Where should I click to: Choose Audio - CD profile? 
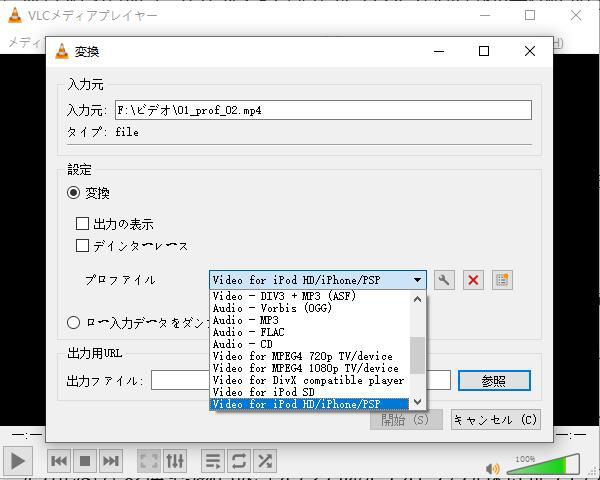[310, 344]
